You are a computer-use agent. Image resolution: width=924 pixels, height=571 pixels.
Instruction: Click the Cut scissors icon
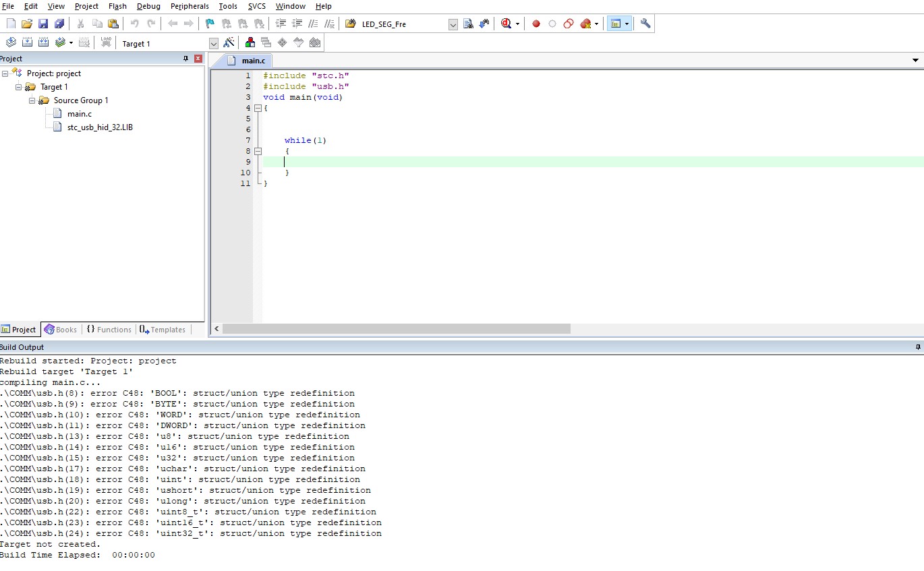pos(81,24)
